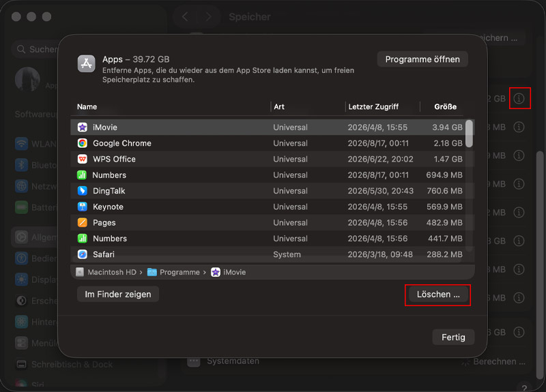
Task: Open Bluetooth in the settings sidebar
Action: point(36,165)
